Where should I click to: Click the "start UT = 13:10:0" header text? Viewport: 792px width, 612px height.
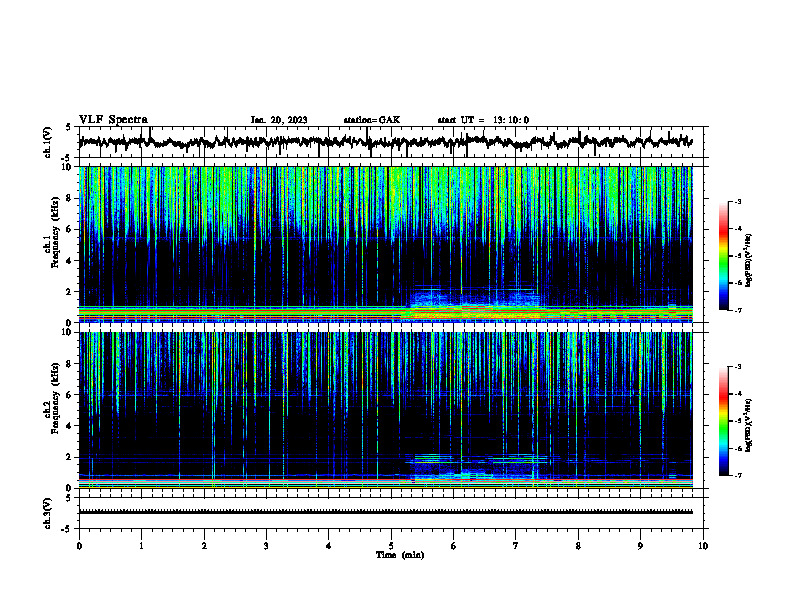(x=483, y=120)
